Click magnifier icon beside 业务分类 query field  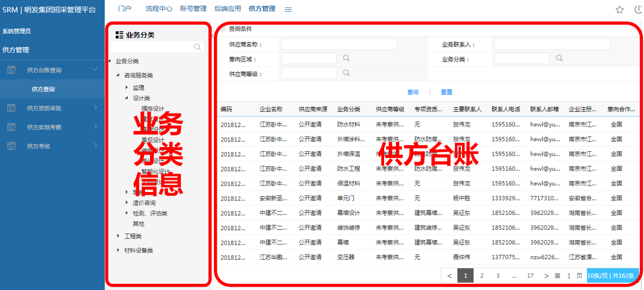(x=559, y=58)
